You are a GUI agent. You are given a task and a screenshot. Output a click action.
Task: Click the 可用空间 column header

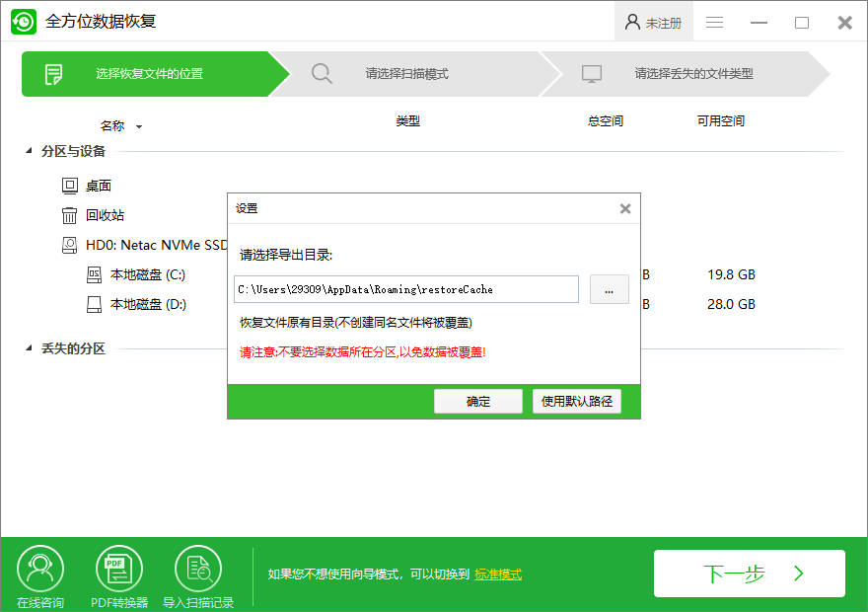pos(720,120)
